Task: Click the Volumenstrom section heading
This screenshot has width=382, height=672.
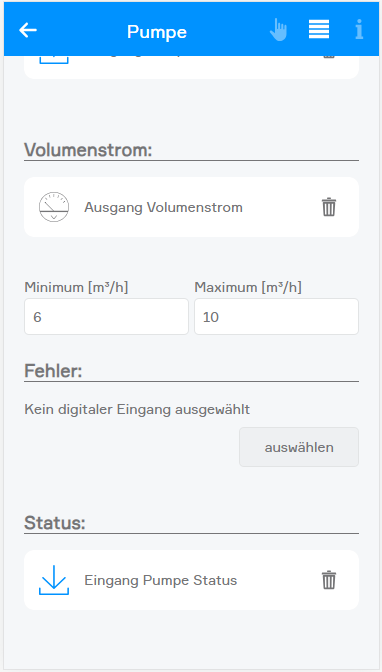Action: pos(88,150)
